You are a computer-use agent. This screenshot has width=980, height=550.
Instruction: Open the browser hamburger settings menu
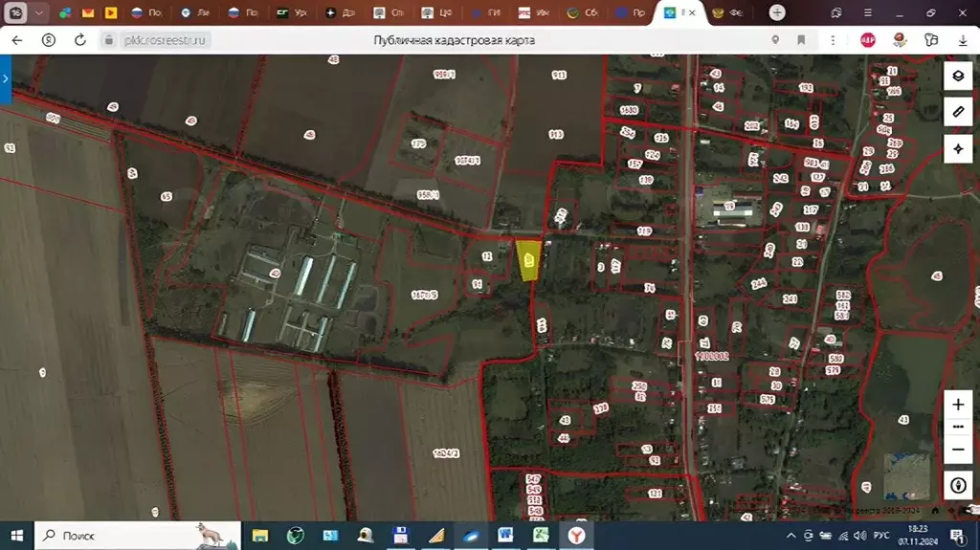867,12
